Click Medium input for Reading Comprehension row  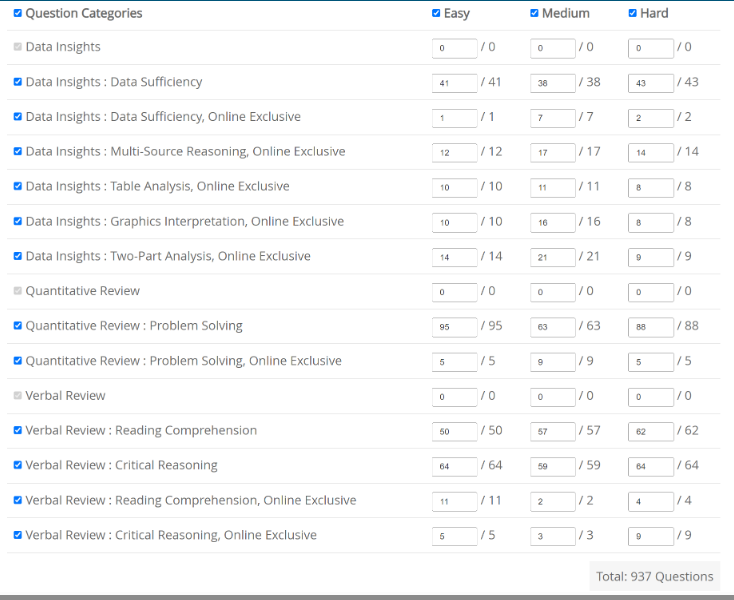point(553,432)
